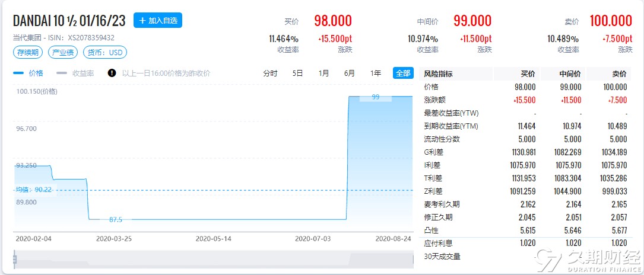Click the 到期收益率(YTM) row label

pyautogui.click(x=451, y=126)
